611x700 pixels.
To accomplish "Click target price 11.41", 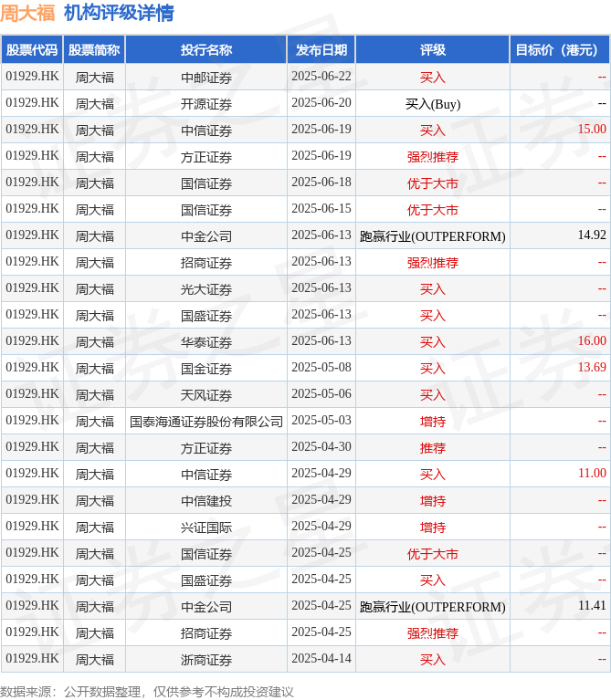I will coord(592,606).
